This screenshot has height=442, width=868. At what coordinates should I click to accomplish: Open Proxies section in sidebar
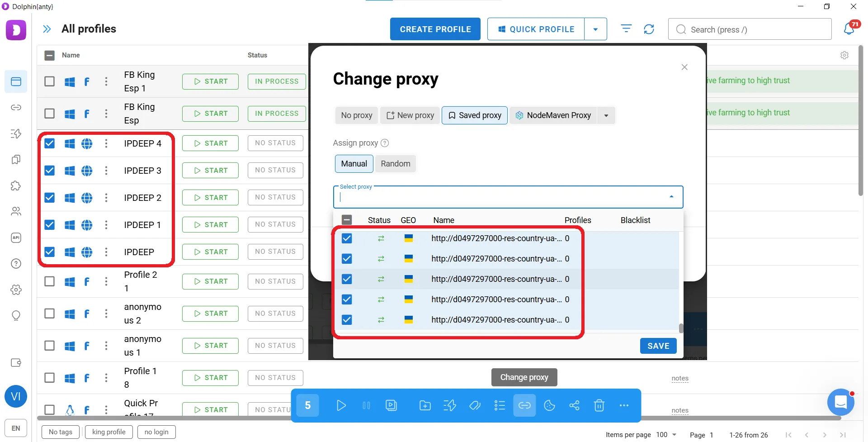tap(16, 108)
